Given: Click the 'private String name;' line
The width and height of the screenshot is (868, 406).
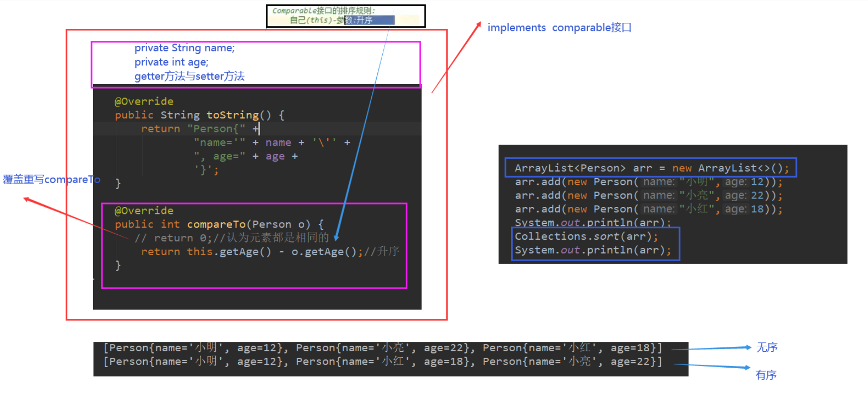Looking at the screenshot, I should click(x=184, y=48).
